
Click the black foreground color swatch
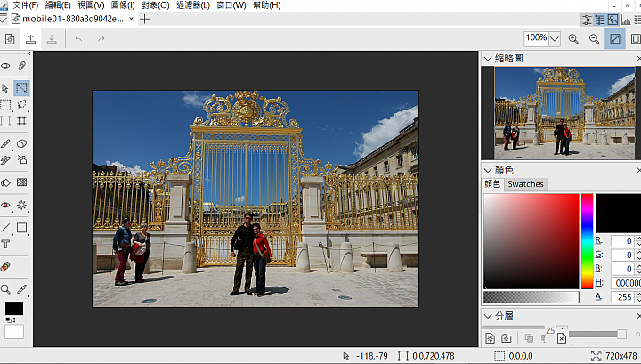tap(14, 309)
